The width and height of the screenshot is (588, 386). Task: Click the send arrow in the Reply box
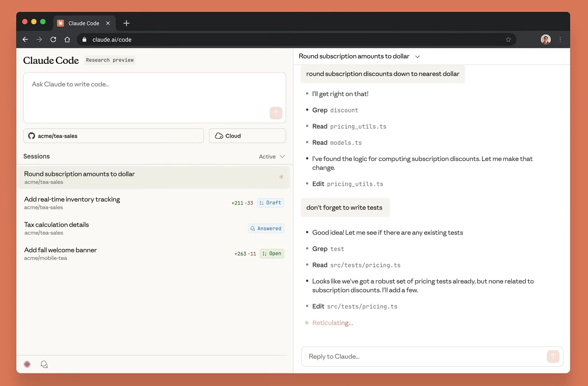point(553,356)
